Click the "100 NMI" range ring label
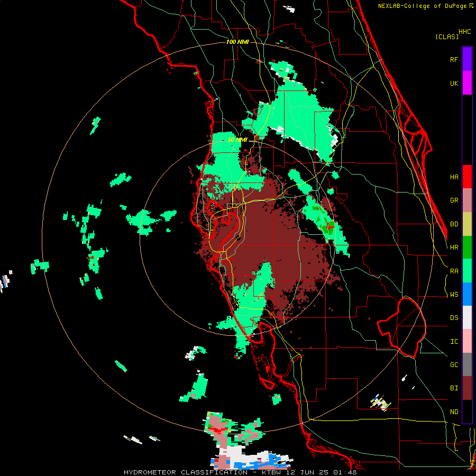The width and height of the screenshot is (476, 476). click(237, 42)
